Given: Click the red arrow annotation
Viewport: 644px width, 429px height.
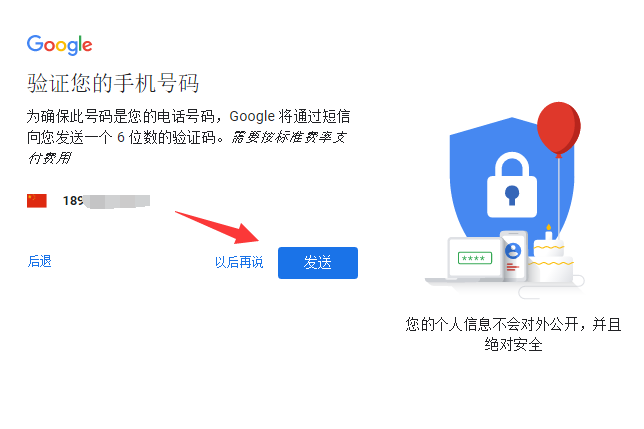Looking at the screenshot, I should (218, 227).
